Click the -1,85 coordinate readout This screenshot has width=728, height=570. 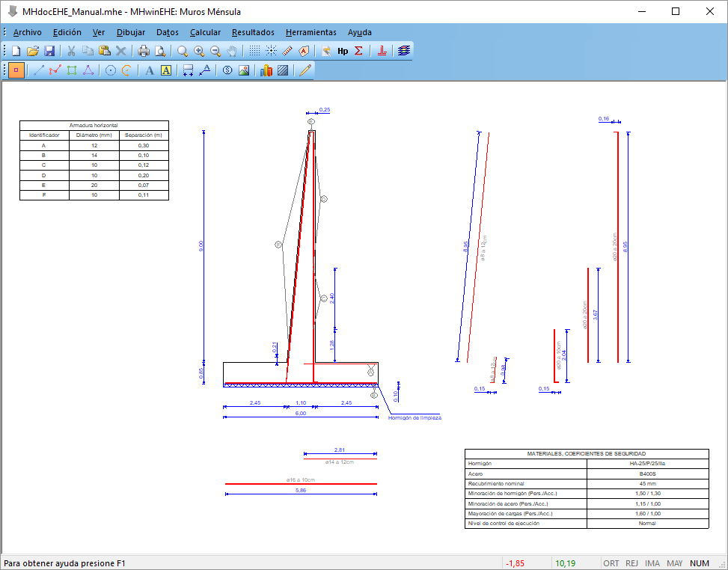pos(515,563)
